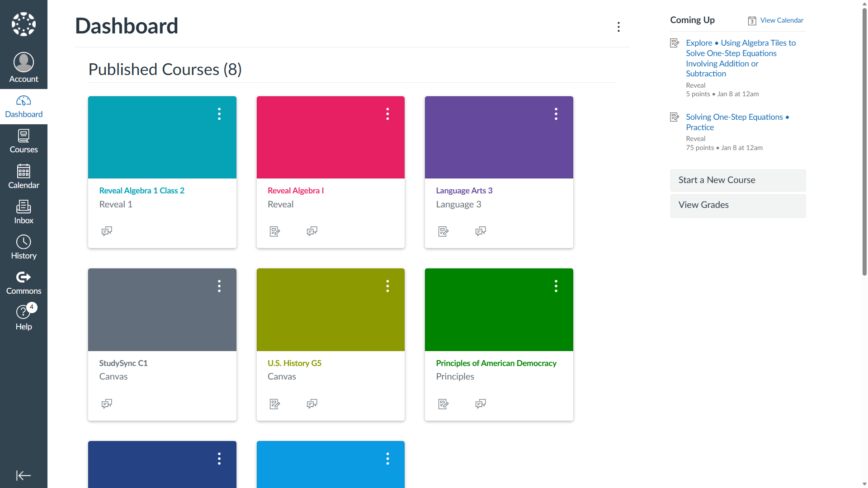Open assignments icon on U.S. History G5 card
The width and height of the screenshot is (868, 488).
point(275,404)
